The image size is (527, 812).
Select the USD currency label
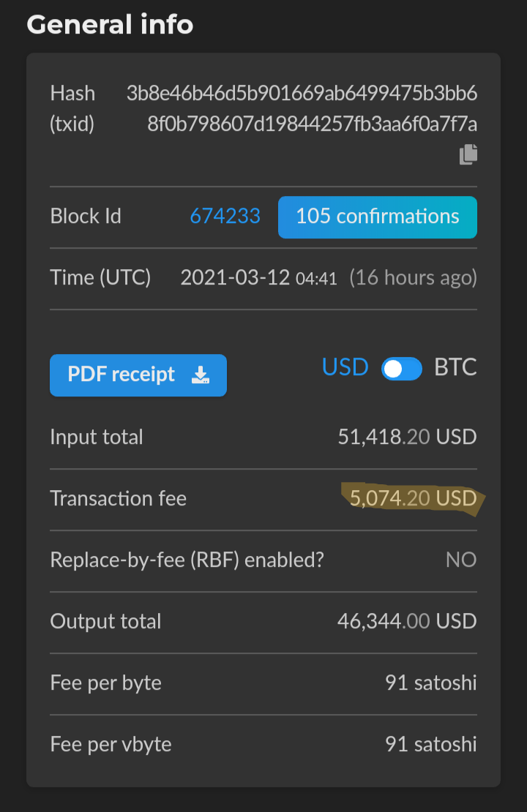coord(345,367)
